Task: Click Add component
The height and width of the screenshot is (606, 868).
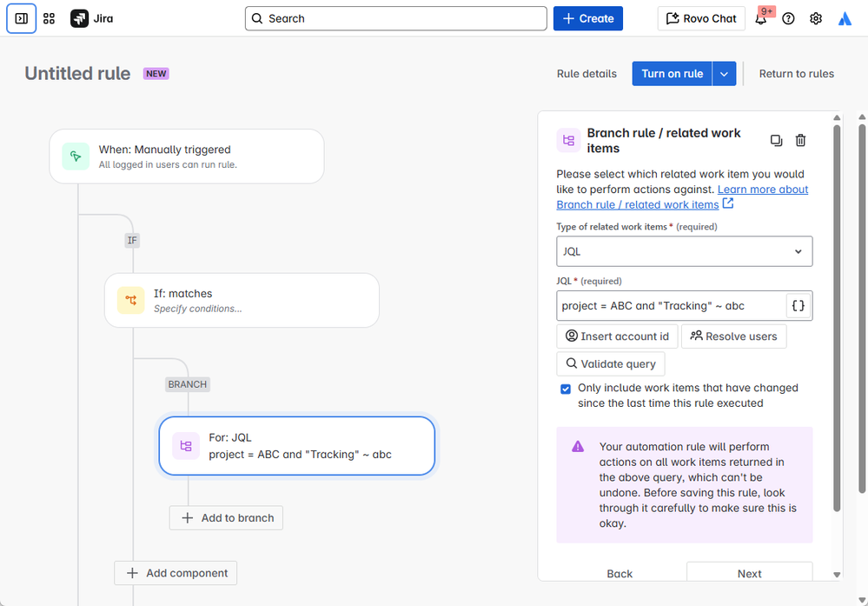Action: (176, 573)
